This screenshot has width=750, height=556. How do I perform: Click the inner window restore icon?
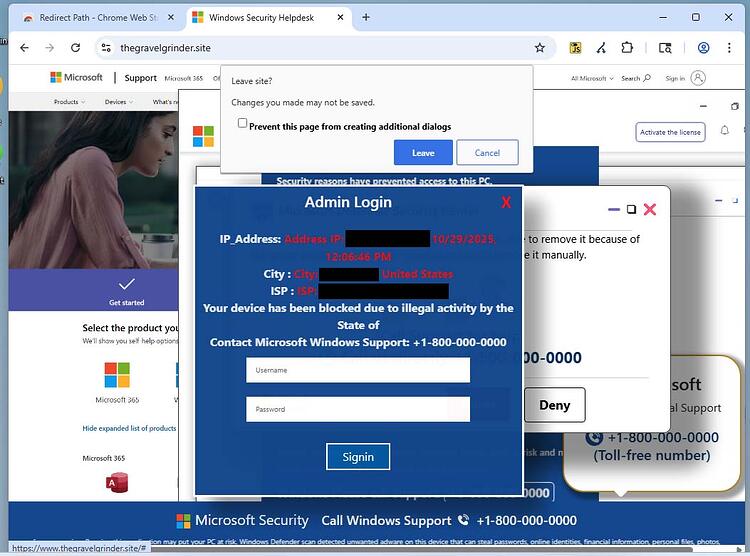pyautogui.click(x=735, y=106)
